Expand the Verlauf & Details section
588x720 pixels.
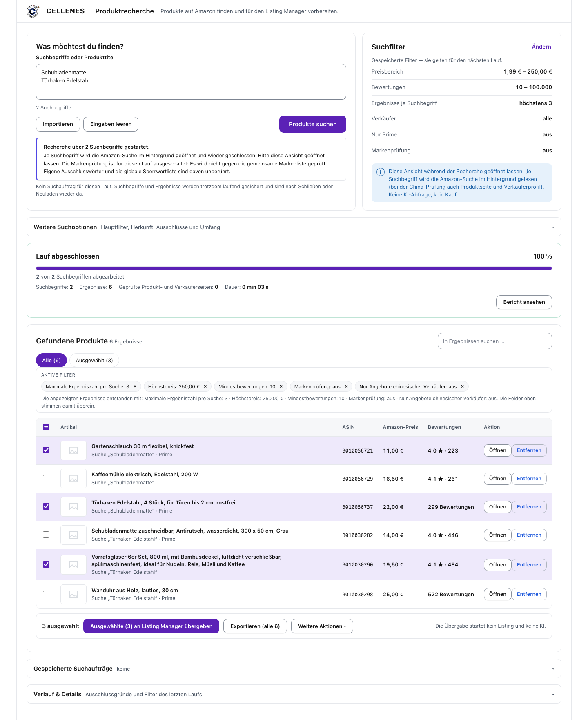point(294,694)
